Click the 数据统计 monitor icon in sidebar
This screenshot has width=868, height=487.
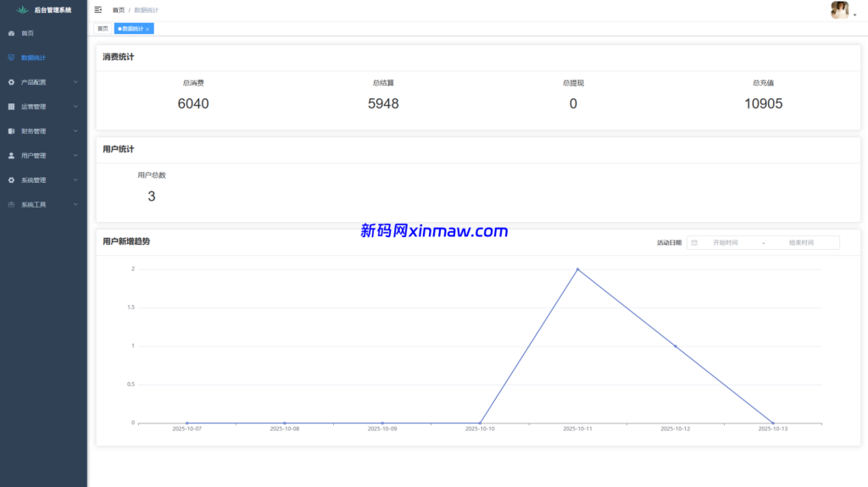[x=11, y=58]
